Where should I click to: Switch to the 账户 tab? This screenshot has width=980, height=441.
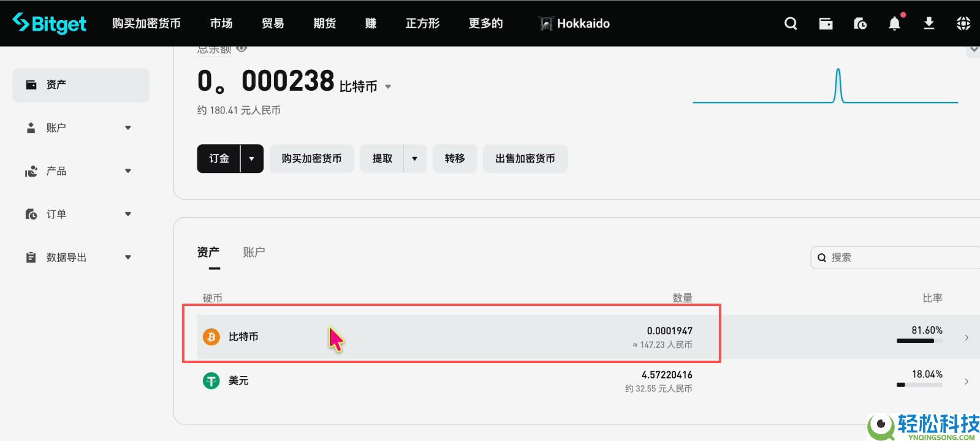tap(254, 252)
